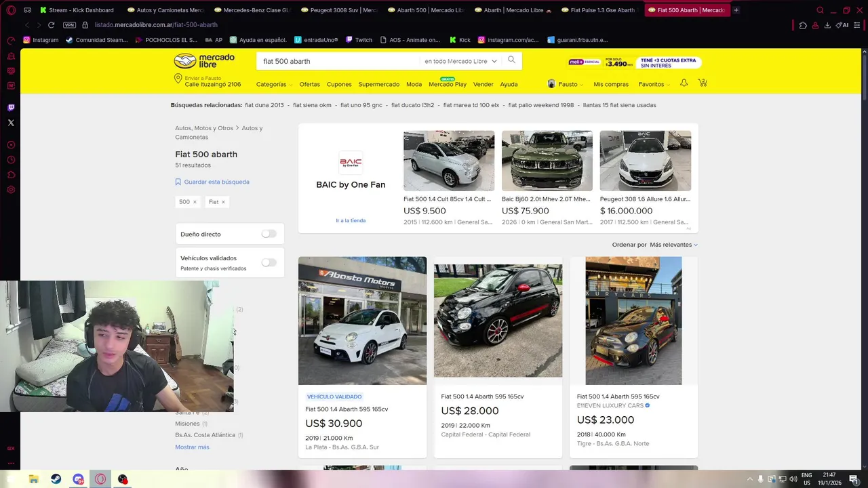Click the search magnifier icon
Viewport: 868px width, 488px height.
tap(511, 60)
